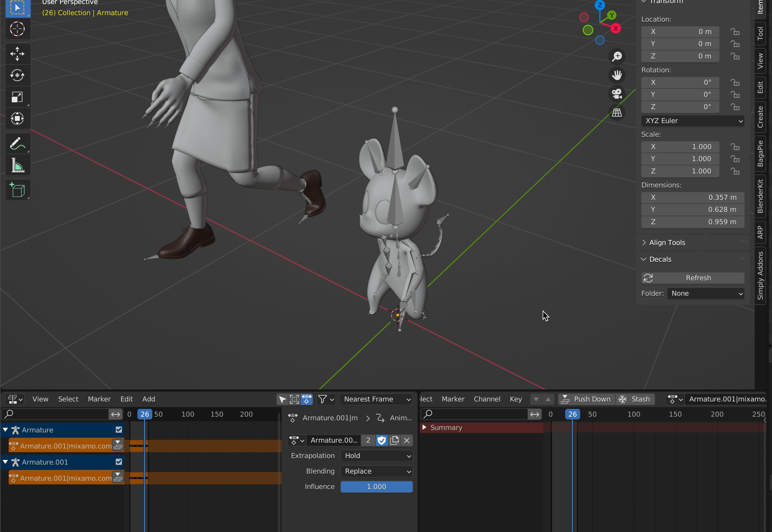Image resolution: width=772 pixels, height=532 pixels.
Task: Select the Scale tool
Action: (17, 97)
